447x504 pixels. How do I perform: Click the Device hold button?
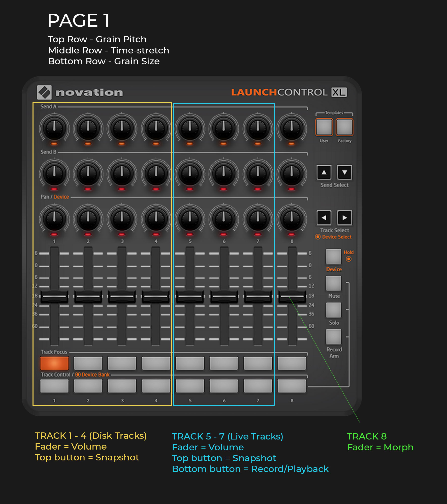(334, 257)
